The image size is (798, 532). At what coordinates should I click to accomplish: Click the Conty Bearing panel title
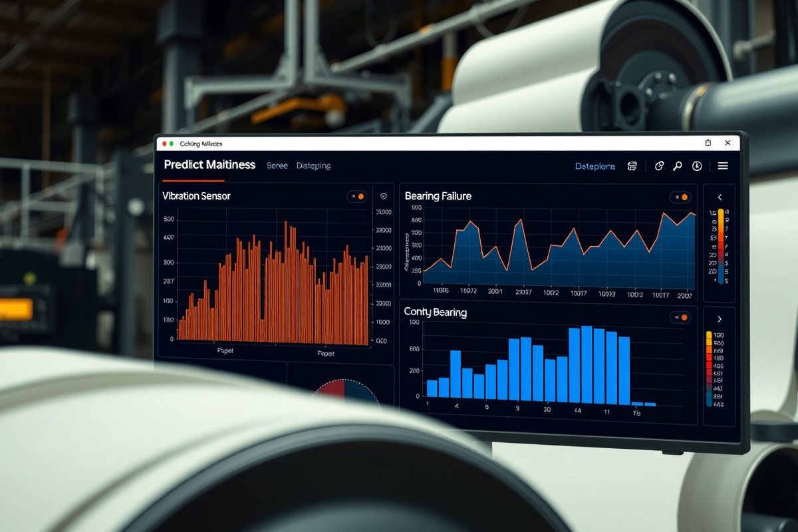[436, 312]
